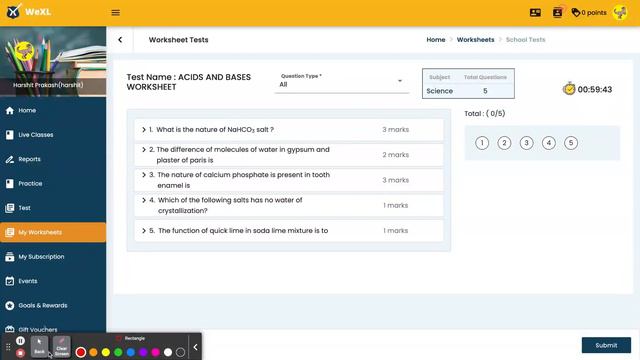Stop the screen recording
640x360 pixels.
pyautogui.click(x=20, y=353)
